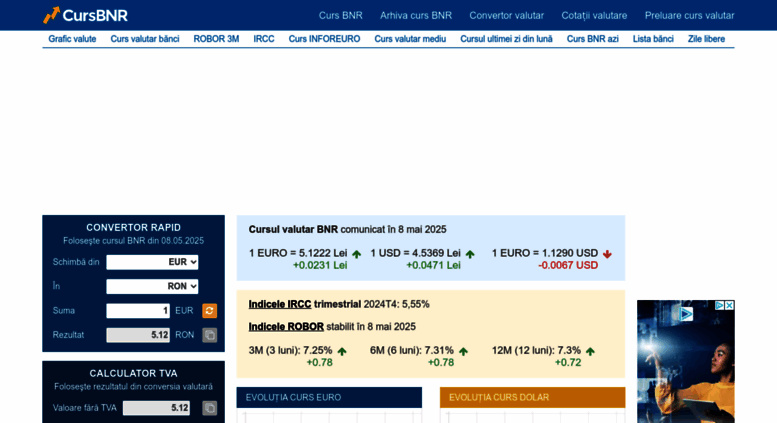Open the ROBOR 3M link
This screenshot has height=423, width=777.
216,39
